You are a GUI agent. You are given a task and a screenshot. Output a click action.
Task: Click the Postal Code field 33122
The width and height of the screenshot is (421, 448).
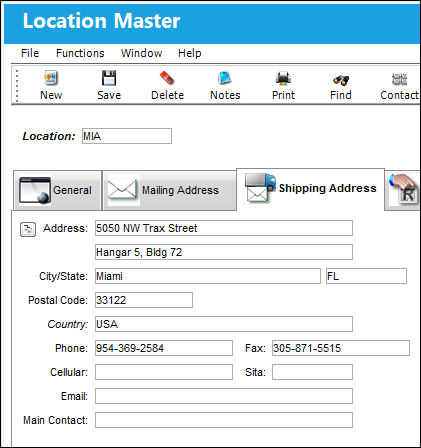tap(144, 300)
